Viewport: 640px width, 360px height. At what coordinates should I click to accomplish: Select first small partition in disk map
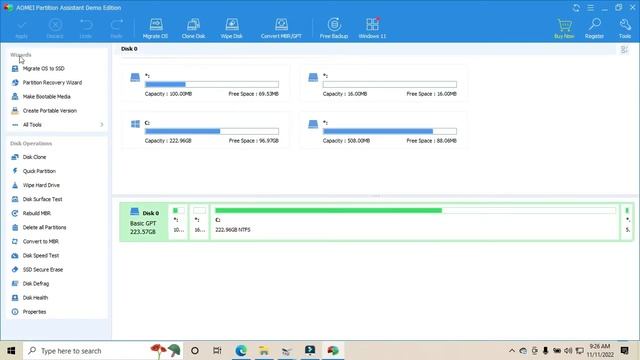pos(178,222)
